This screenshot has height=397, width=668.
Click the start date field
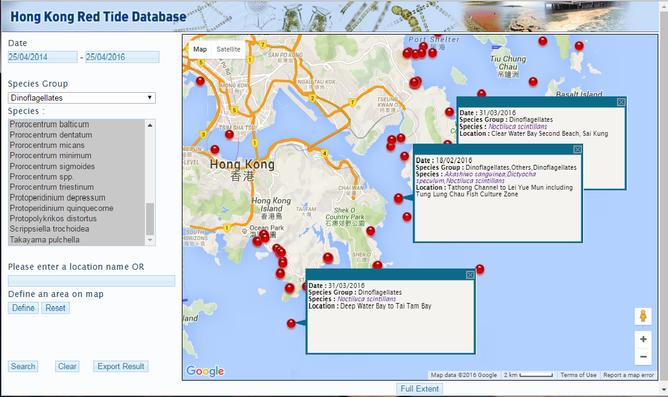tap(43, 57)
